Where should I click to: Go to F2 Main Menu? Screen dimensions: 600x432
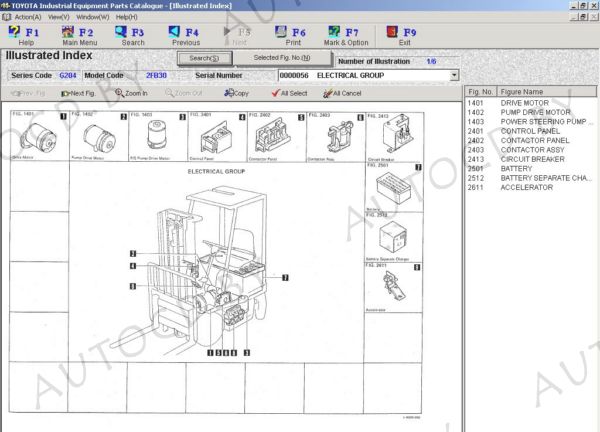(x=80, y=36)
